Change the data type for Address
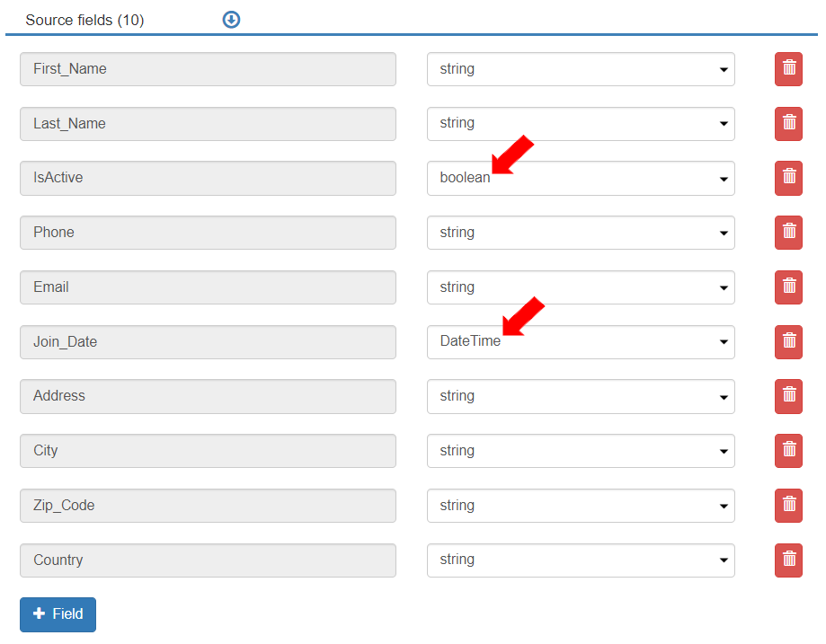The width and height of the screenshot is (826, 644). pos(580,396)
